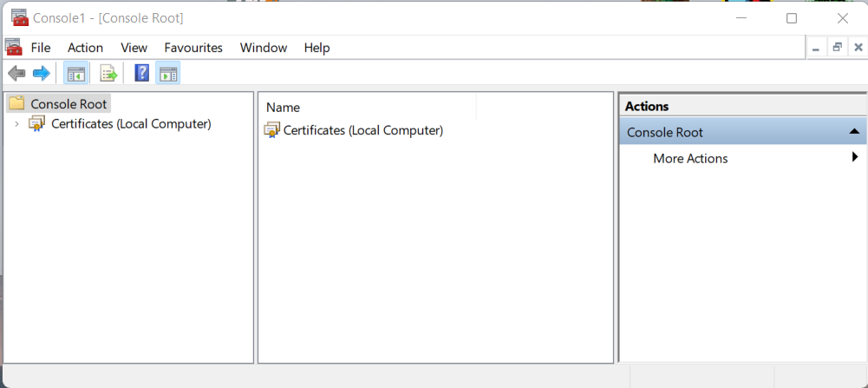Close the inner Console Root child window
868x388 pixels.
click(858, 48)
